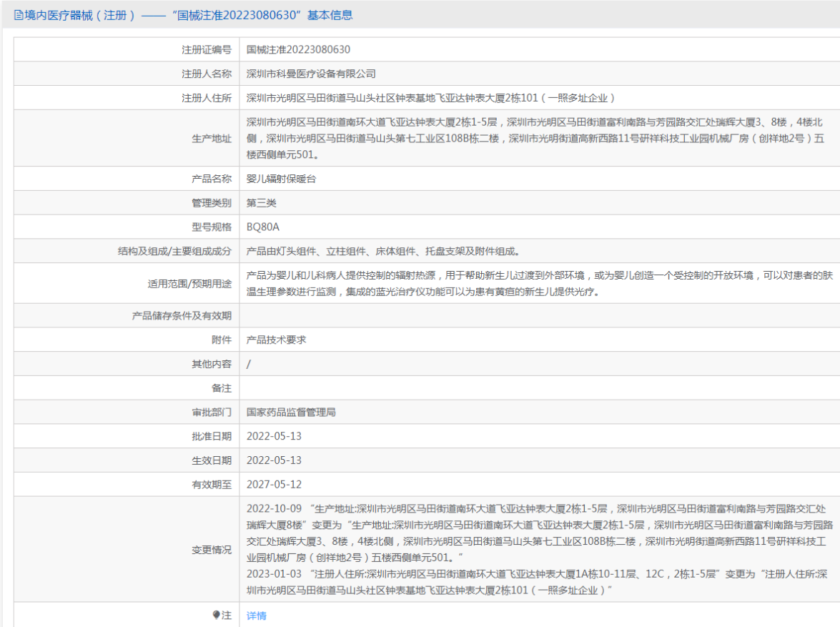Click the lightbulb icon beside 注
Screen dimensions: 840x627
(216, 615)
